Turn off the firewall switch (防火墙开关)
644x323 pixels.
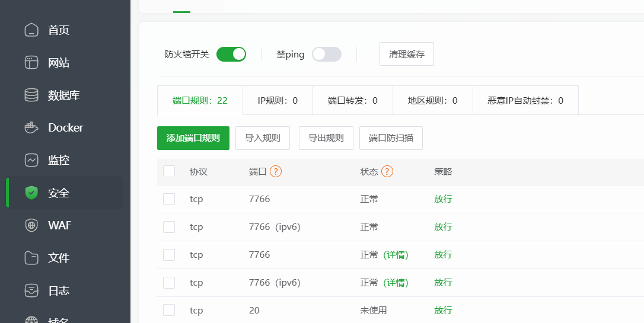click(231, 54)
